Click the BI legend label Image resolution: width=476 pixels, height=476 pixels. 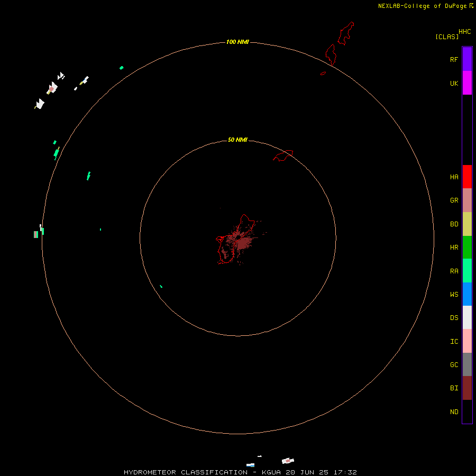[x=454, y=388]
